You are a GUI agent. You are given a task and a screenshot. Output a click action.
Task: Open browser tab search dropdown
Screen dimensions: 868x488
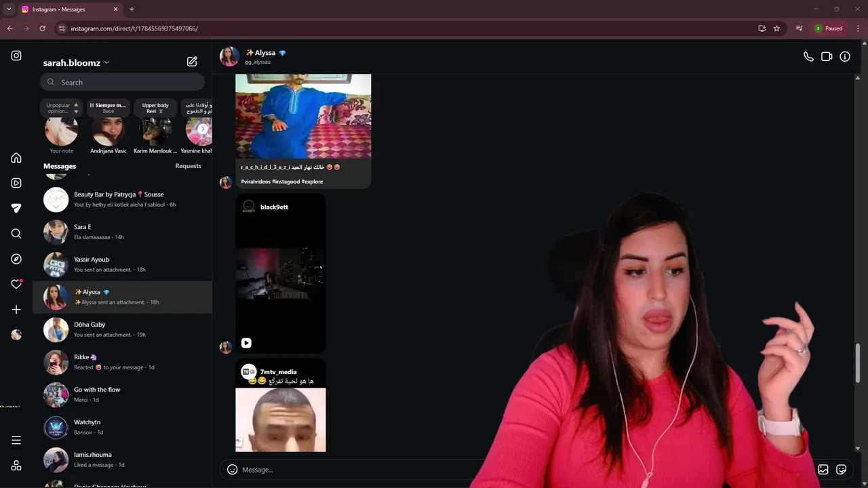point(9,9)
